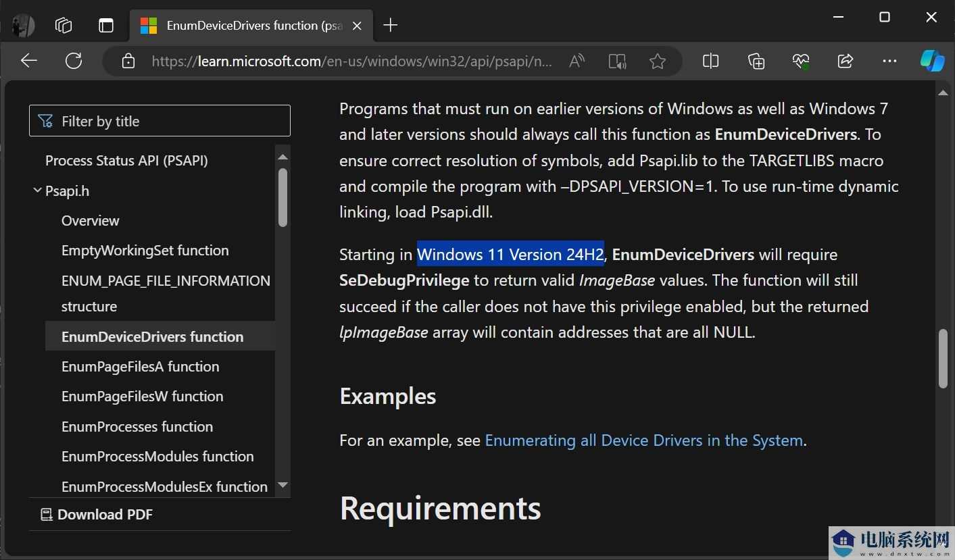The width and height of the screenshot is (955, 560).
Task: Open Browser essentials heart icon
Action: [x=801, y=61]
